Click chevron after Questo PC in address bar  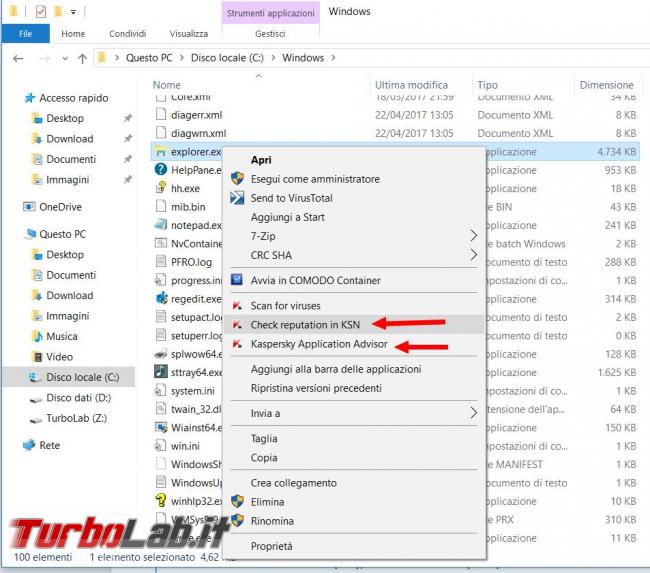point(182,58)
